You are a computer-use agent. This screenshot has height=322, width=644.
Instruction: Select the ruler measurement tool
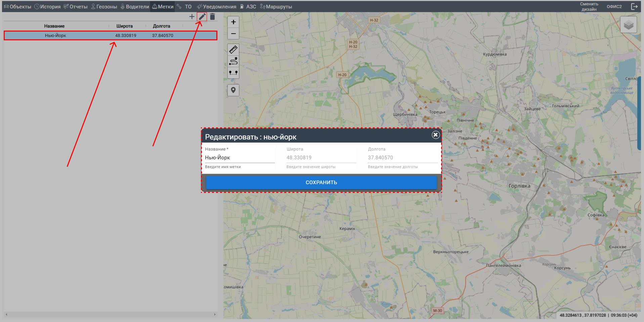233,50
